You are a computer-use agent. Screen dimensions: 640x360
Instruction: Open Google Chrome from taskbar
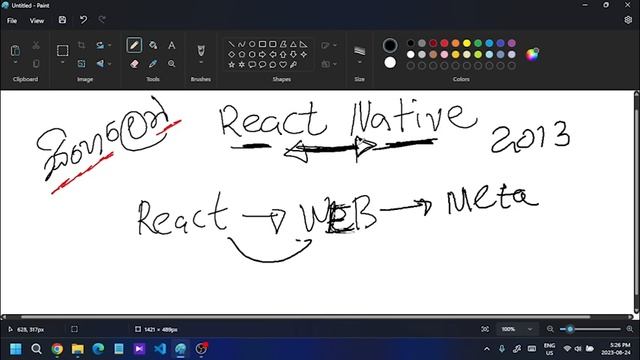click(57, 349)
